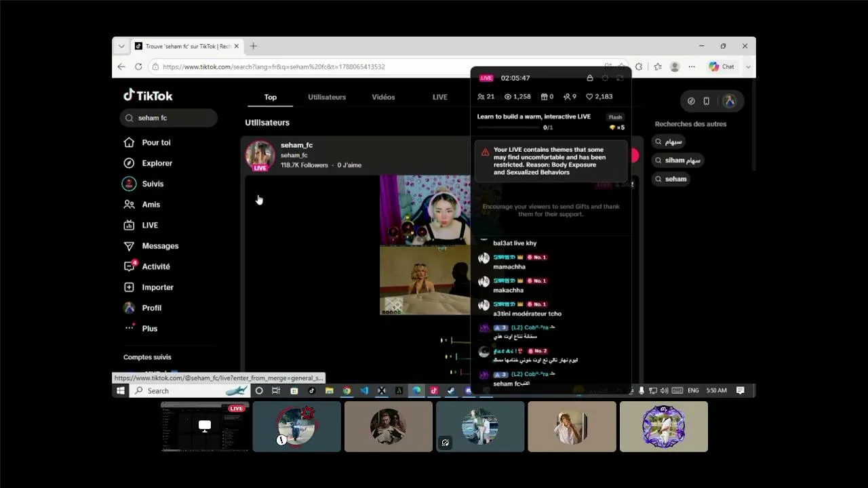This screenshot has height=488, width=868.
Task: Open Steam from the taskbar
Action: [x=451, y=390]
